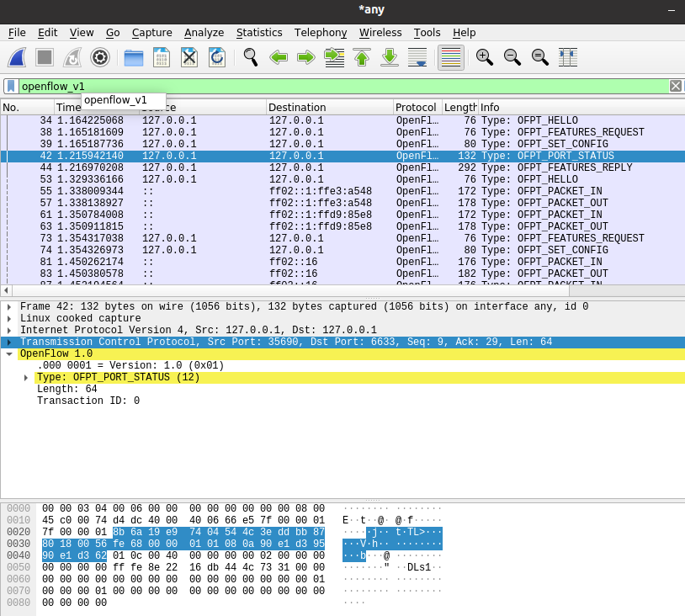Click the Find packet magnifier icon
685x616 pixels.
pyautogui.click(x=250, y=57)
